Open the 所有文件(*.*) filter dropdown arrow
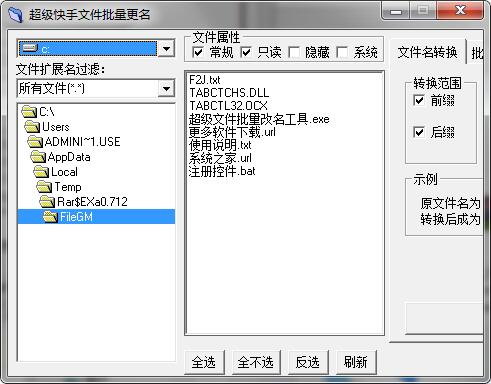The width and height of the screenshot is (491, 384). (x=166, y=89)
